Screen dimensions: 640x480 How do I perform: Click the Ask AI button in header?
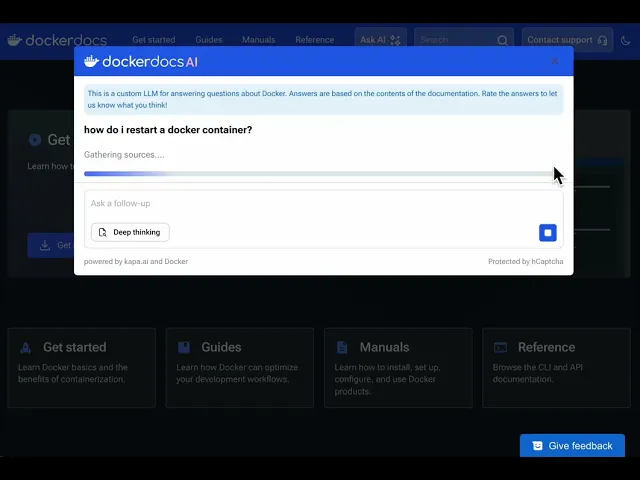pyautogui.click(x=380, y=40)
